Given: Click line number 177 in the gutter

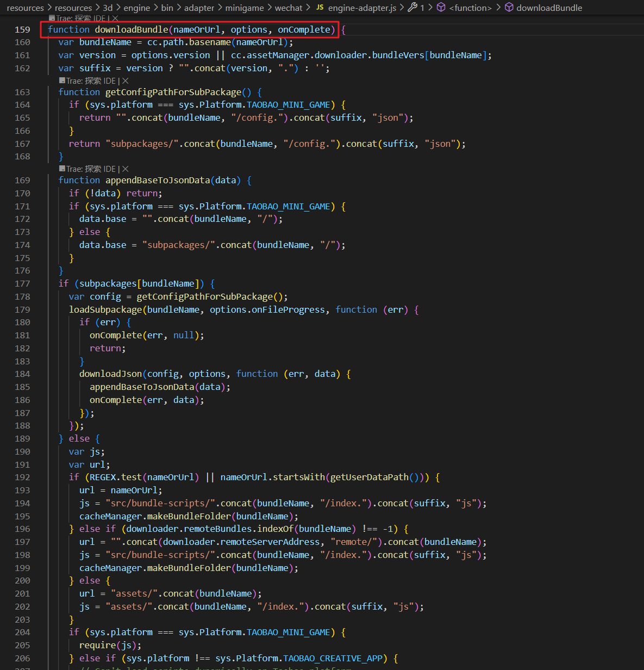Looking at the screenshot, I should click(x=22, y=284).
